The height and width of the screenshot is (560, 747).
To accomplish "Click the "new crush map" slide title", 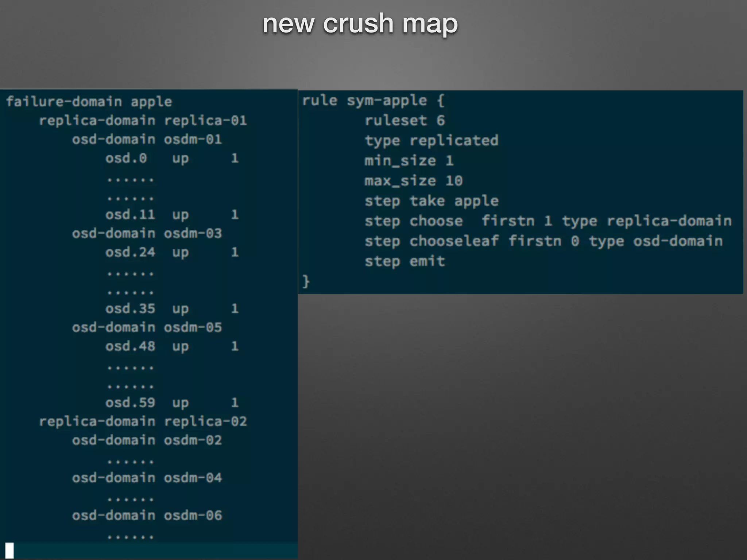I will pos(360,24).
